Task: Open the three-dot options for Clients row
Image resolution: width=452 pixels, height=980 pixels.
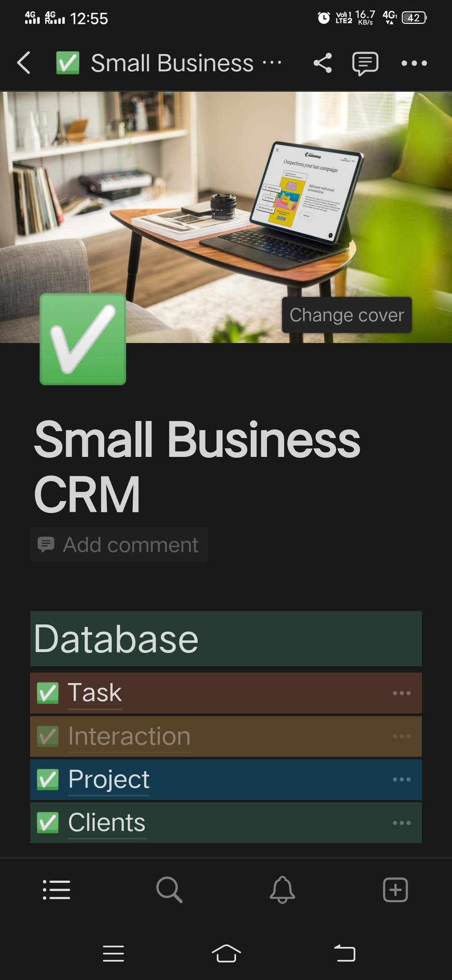Action: coord(402,823)
